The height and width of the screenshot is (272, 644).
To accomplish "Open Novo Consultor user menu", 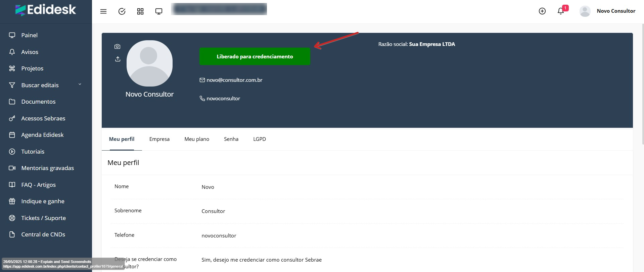I will pyautogui.click(x=607, y=11).
